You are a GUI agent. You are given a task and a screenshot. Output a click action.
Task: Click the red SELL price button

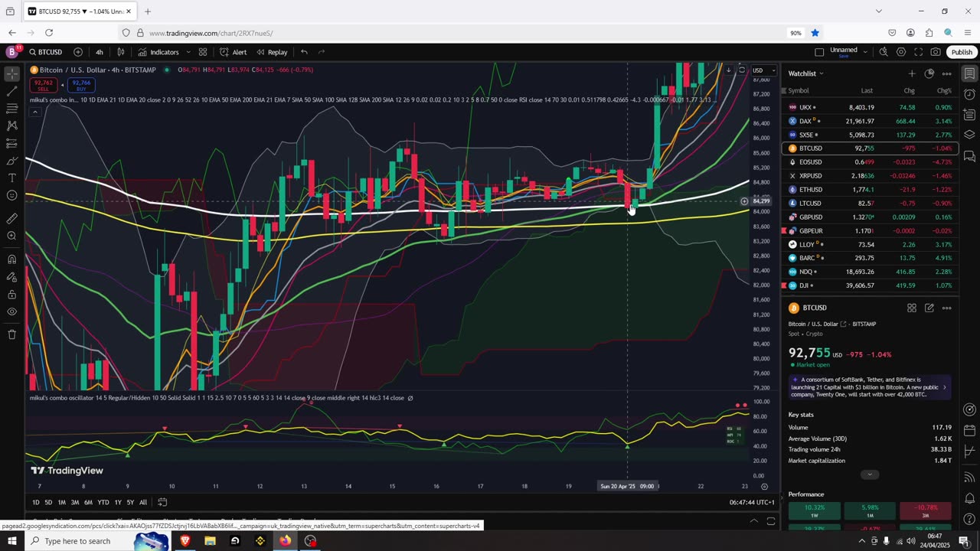44,85
